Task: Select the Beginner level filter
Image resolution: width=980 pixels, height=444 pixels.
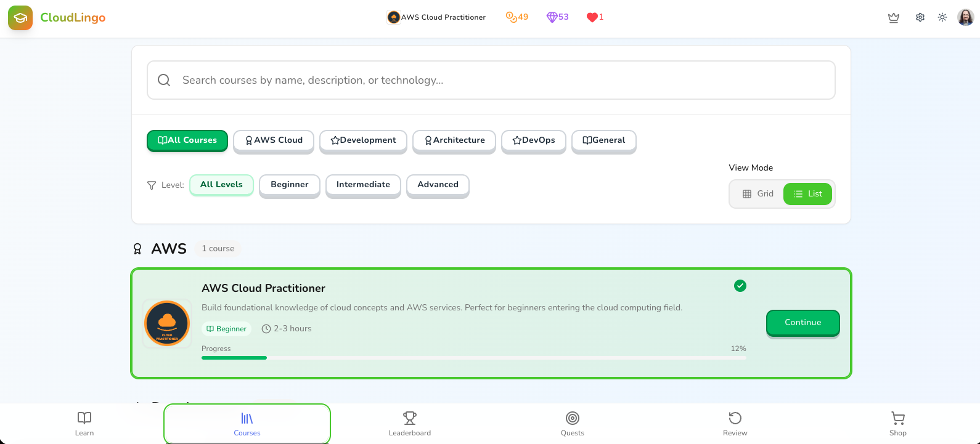Action: tap(290, 185)
